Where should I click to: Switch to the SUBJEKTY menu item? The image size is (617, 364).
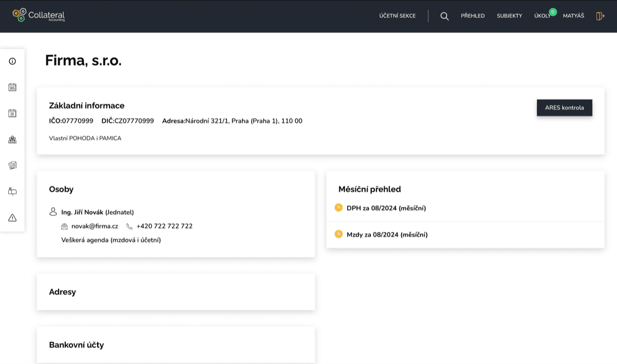(x=510, y=16)
